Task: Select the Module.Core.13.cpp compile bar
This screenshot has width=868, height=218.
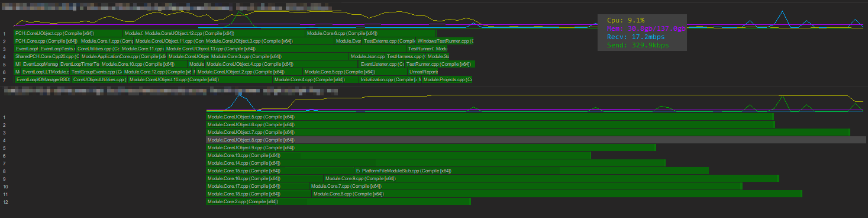Action: pos(398,155)
